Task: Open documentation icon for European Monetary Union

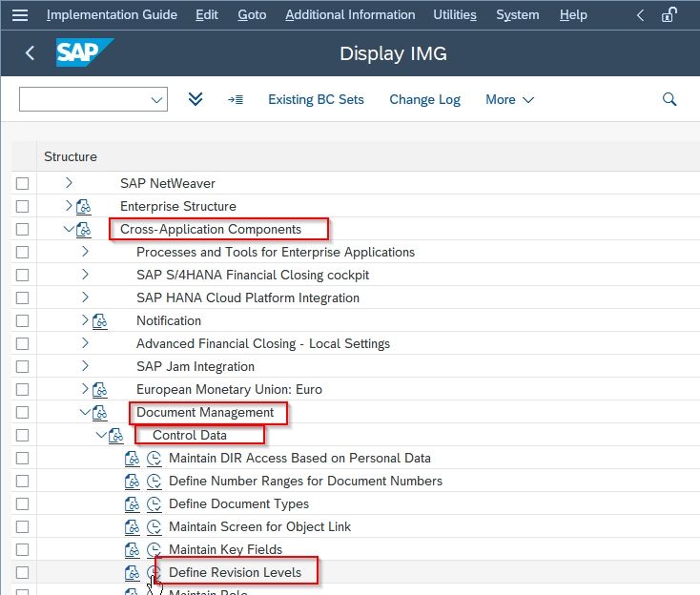Action: point(99,390)
